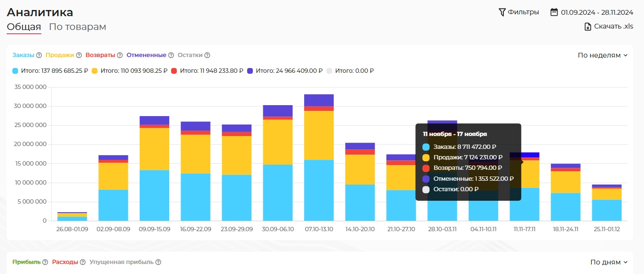Click help icon next to Возвраты

120,55
